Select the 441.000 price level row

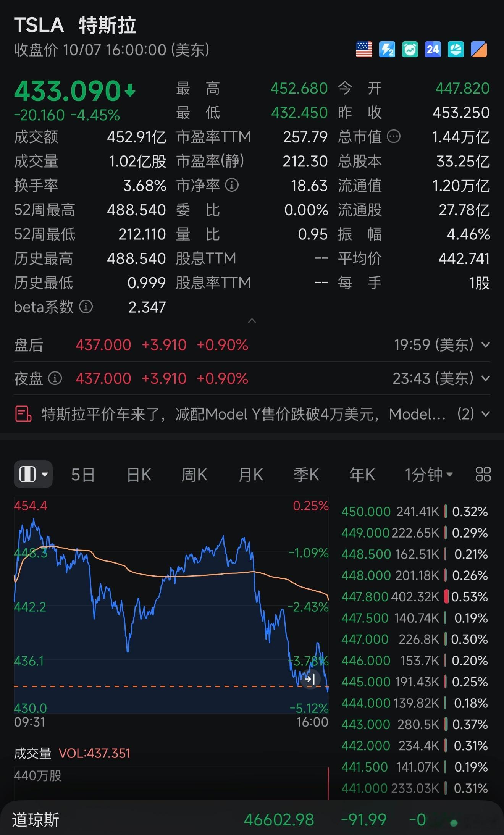tap(415, 788)
